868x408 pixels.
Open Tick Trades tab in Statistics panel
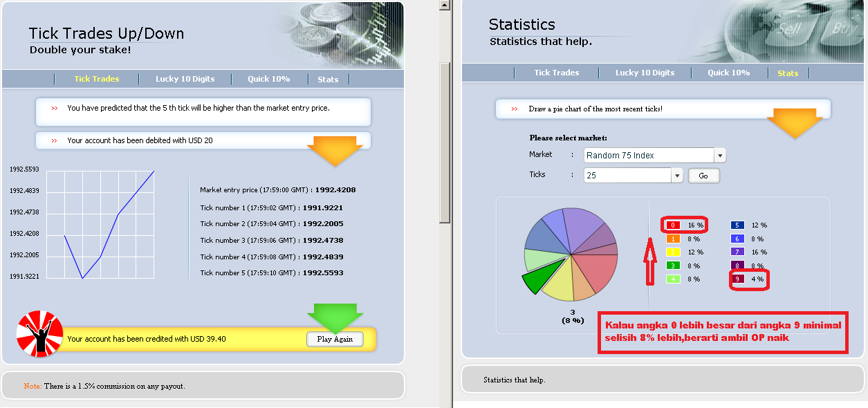pos(557,73)
